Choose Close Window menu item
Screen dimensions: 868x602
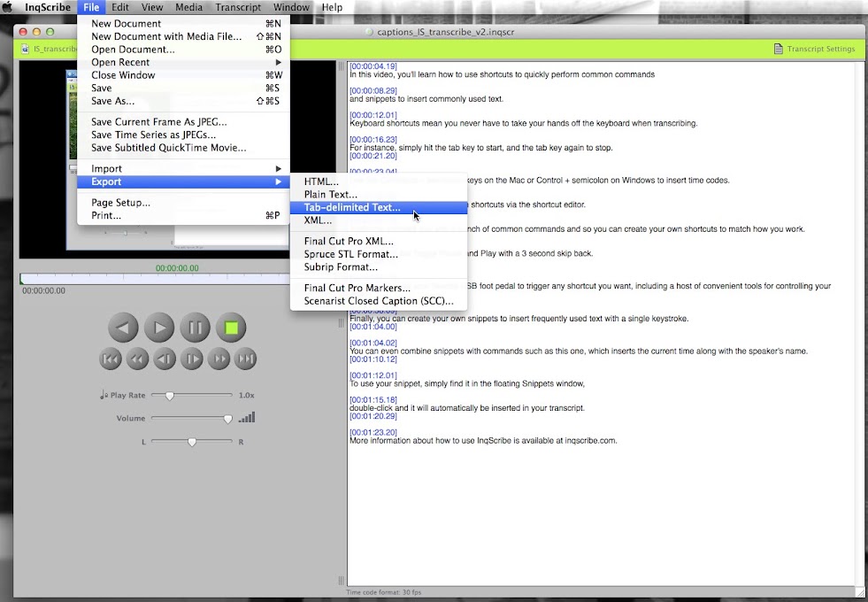[183, 75]
